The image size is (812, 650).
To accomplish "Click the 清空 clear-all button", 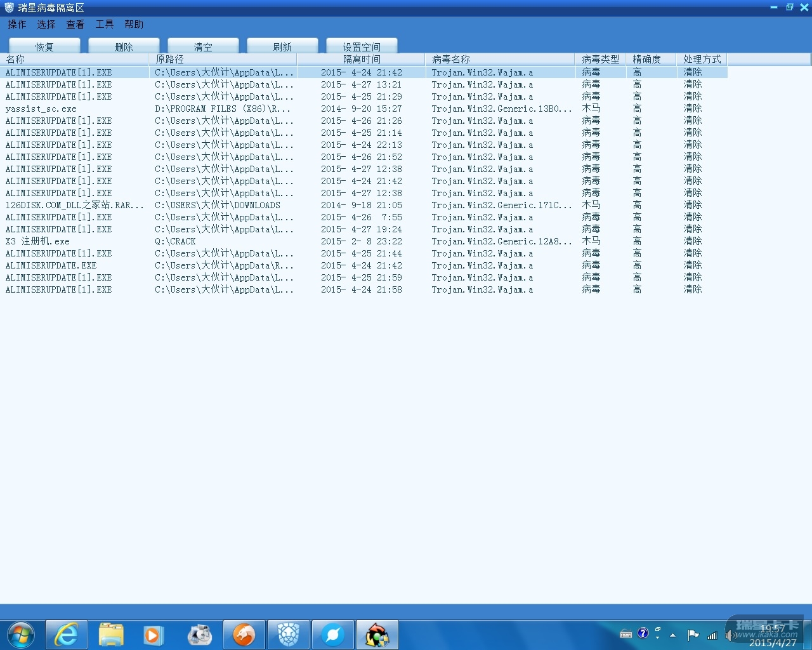I will coord(203,46).
